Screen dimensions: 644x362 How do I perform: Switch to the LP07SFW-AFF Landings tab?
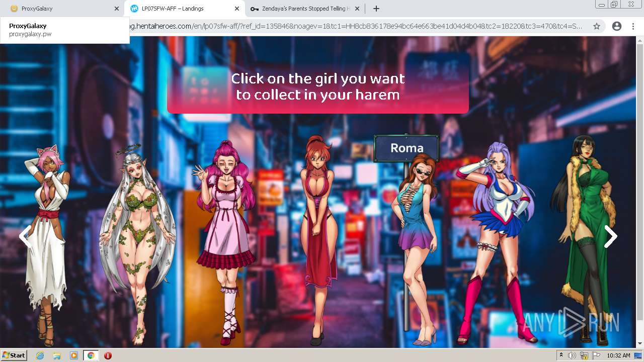[x=184, y=9]
